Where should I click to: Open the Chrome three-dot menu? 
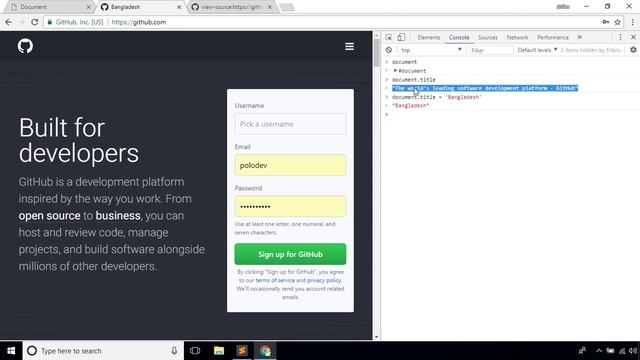633,22
